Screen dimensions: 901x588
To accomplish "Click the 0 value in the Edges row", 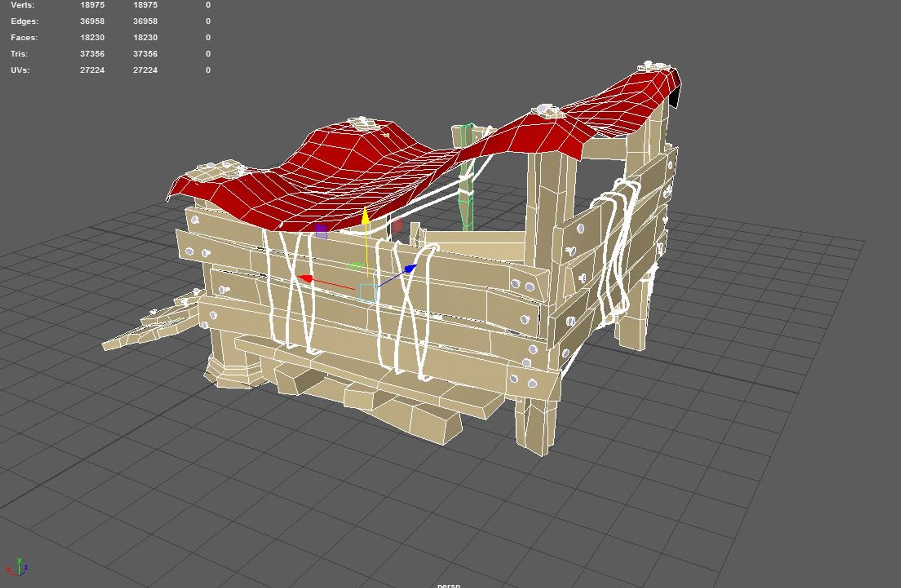I will pyautogui.click(x=208, y=21).
